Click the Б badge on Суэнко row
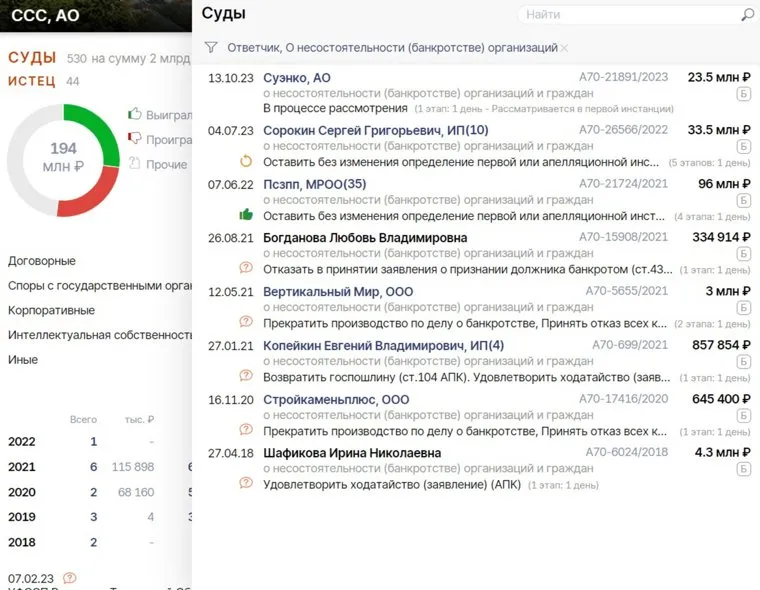 743,94
